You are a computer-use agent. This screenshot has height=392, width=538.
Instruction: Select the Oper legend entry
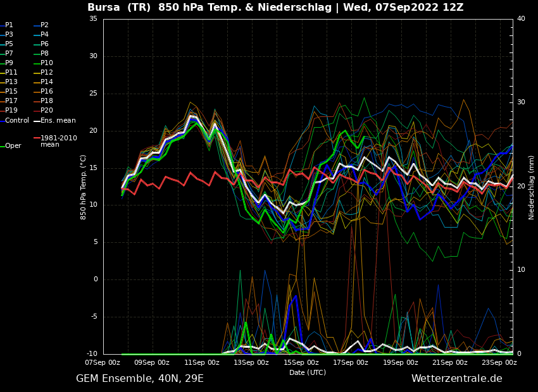(x=11, y=146)
